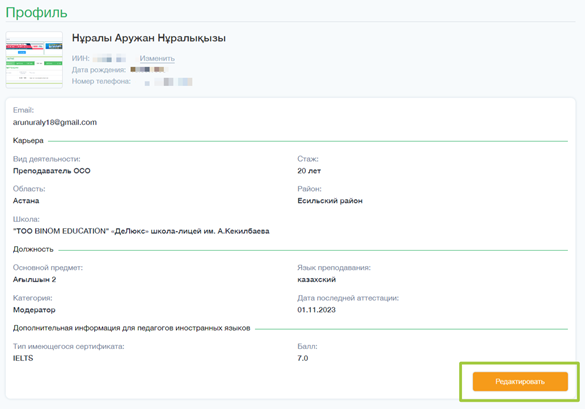Click the name Нұралы Аружан Нұралықызы
The image size is (585, 409).
[x=149, y=38]
